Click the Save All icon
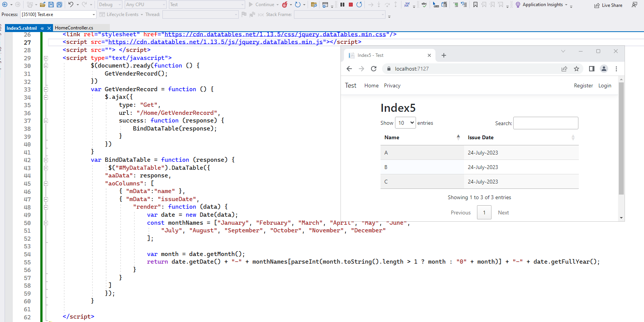Image resolution: width=644 pixels, height=322 pixels. (x=59, y=5)
